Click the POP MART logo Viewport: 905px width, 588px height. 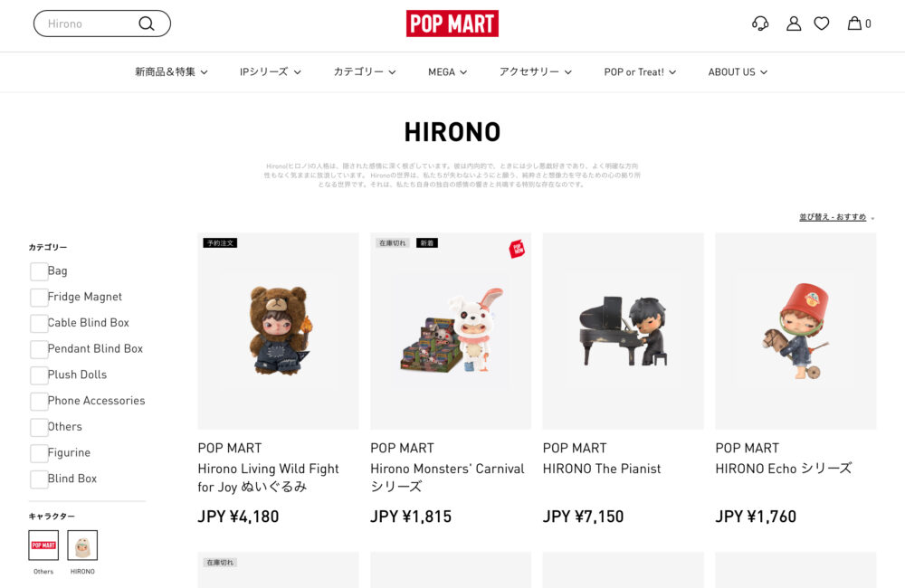pos(452,24)
